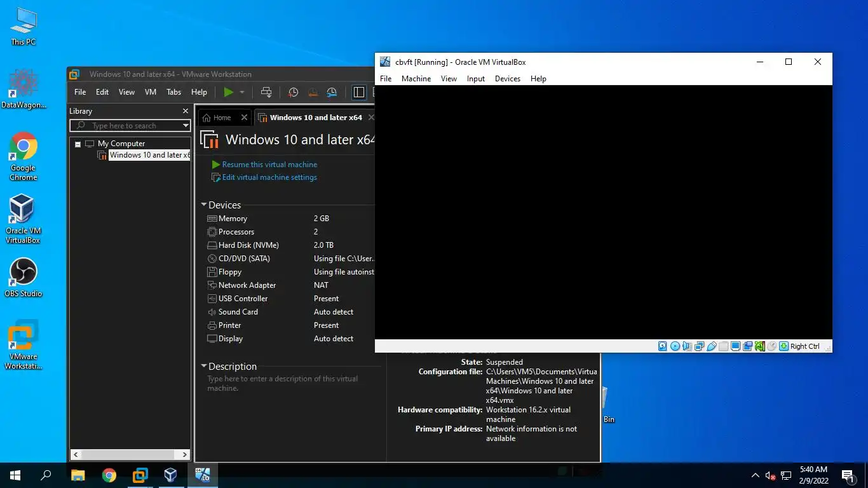Image resolution: width=868 pixels, height=488 pixels.
Task: Click the Library search field
Action: (x=130, y=126)
